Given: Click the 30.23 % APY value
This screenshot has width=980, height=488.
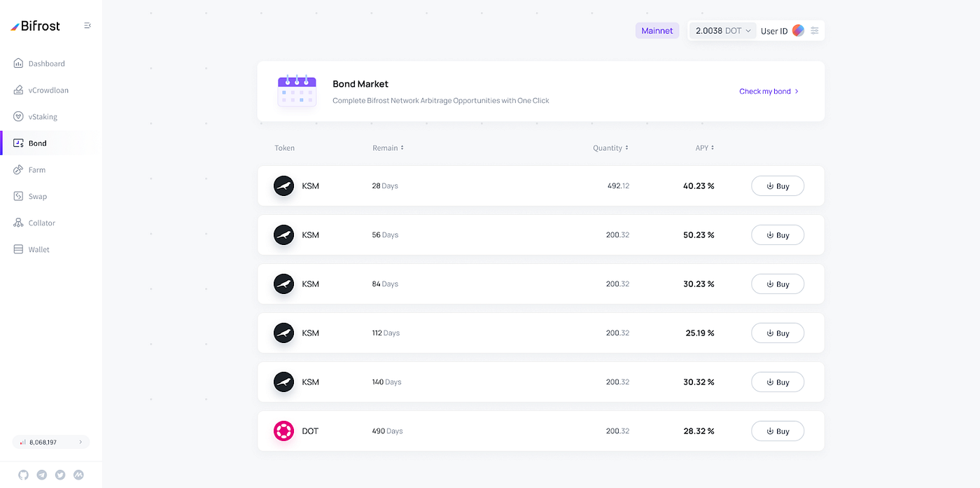Looking at the screenshot, I should (x=699, y=284).
